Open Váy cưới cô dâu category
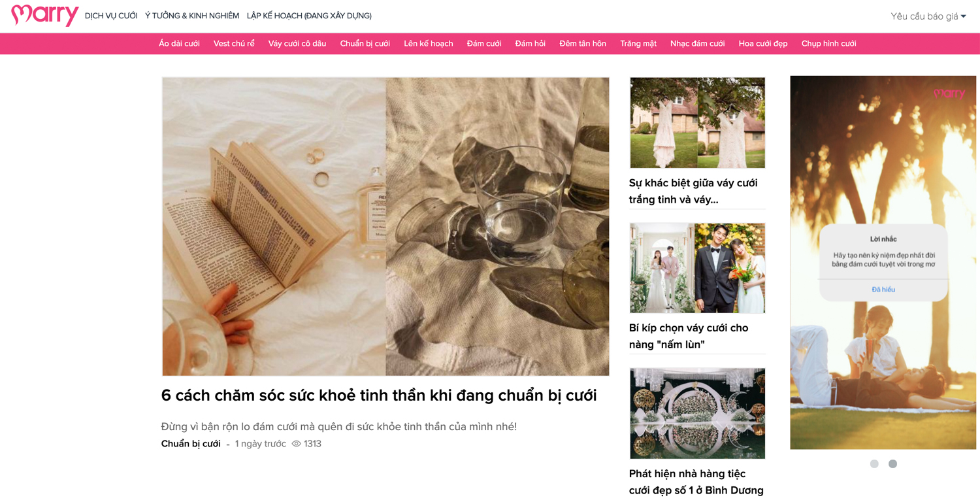Viewport: 980px width, 504px height. [297, 44]
